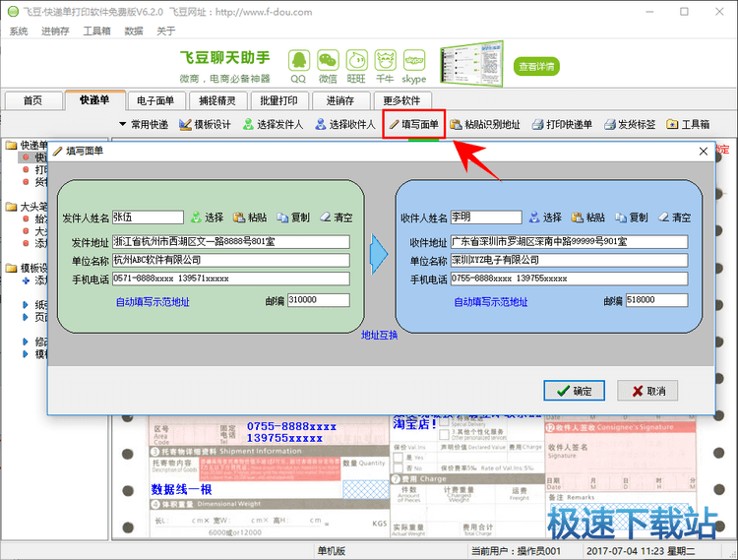
Task: Click recipient 单位名称 input field
Action: [569, 260]
